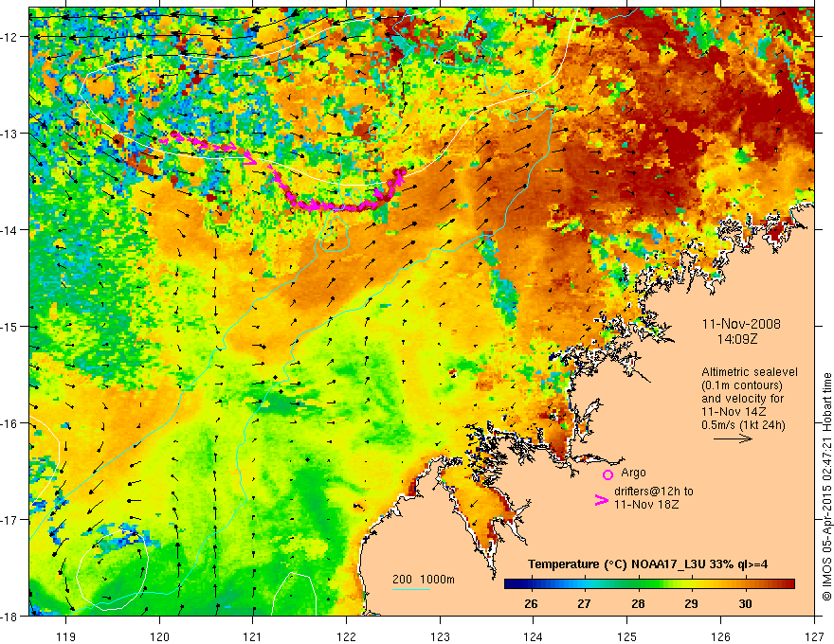The width and height of the screenshot is (834, 644).
Task: Select the time label 14:09Z
Action: coord(736,339)
